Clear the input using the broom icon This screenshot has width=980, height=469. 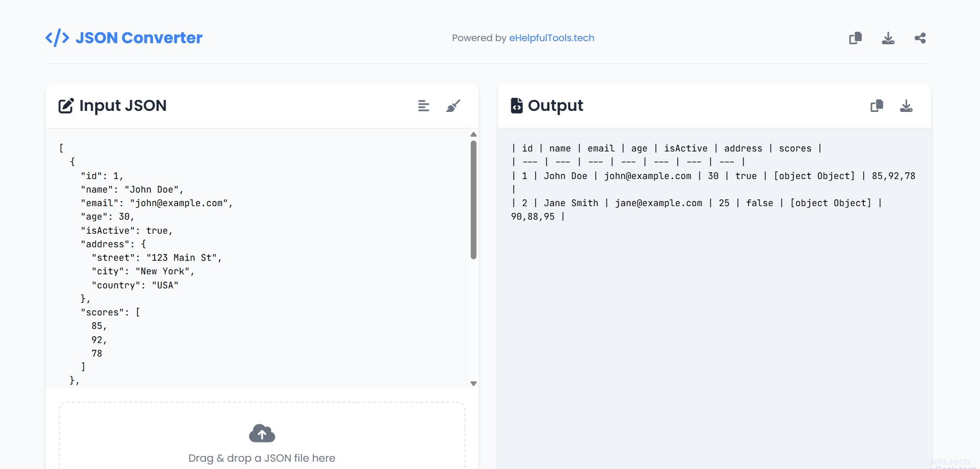(453, 106)
